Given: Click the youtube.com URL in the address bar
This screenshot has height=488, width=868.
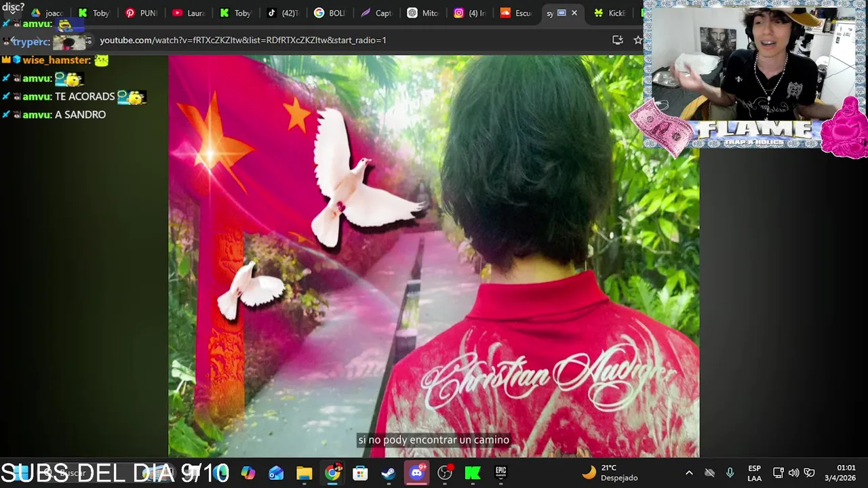Looking at the screenshot, I should 243,40.
